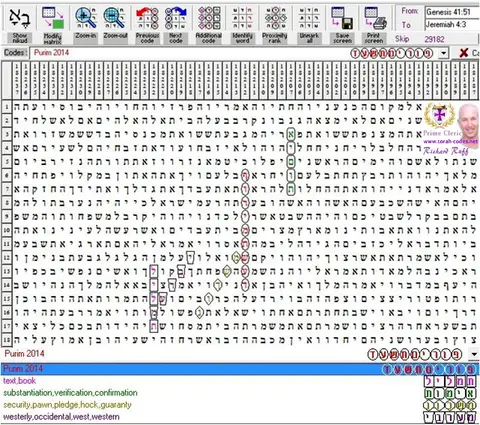Click the Purim 2014 label below the matrix
480x425 pixels.
(24, 353)
